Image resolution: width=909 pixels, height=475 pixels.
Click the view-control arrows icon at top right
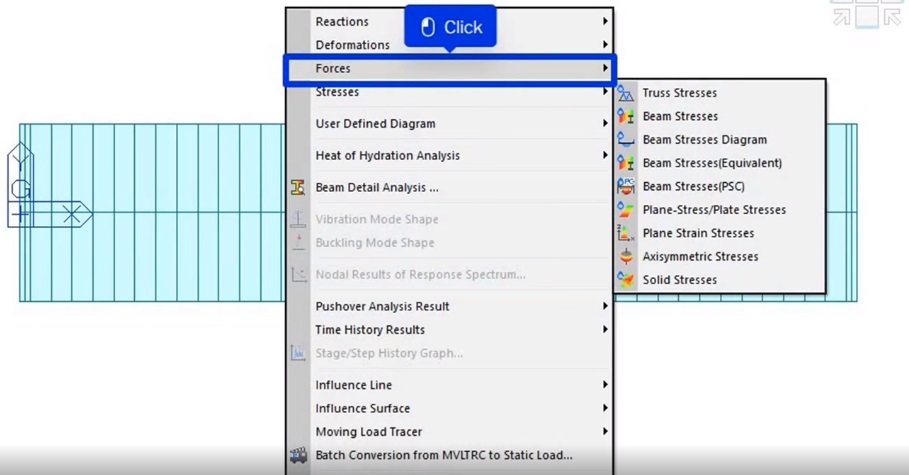(867, 14)
